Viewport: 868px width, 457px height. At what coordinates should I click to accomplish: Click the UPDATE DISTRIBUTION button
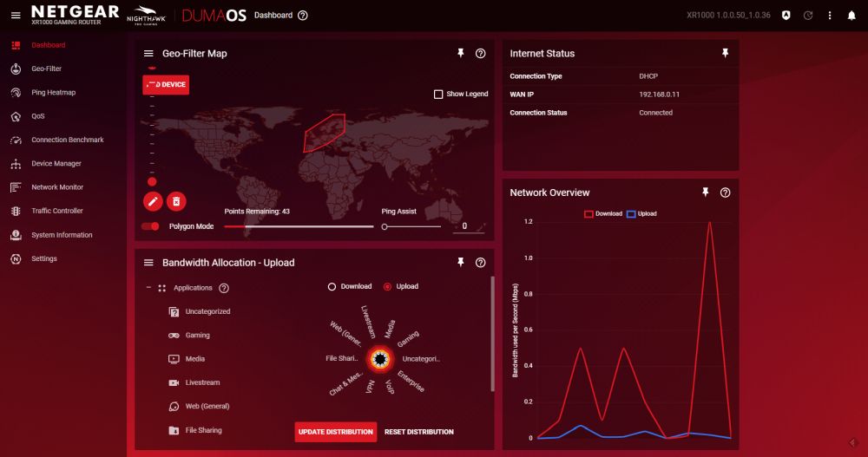pos(335,432)
